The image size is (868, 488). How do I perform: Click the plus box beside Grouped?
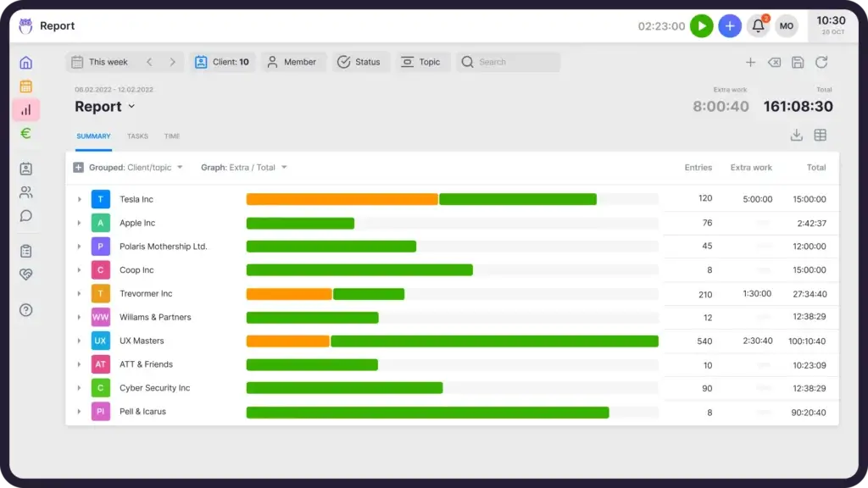coord(78,167)
